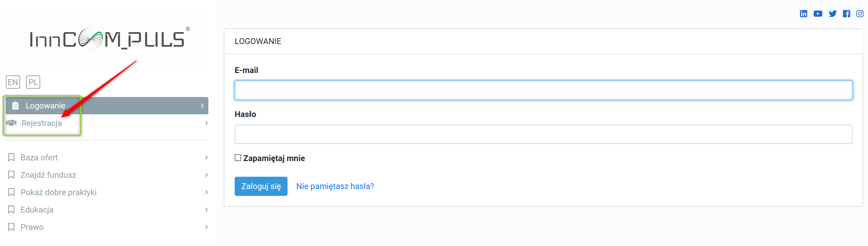Image resolution: width=868 pixels, height=246 pixels.
Task: Open the Instagram social icon
Action: coord(860,14)
